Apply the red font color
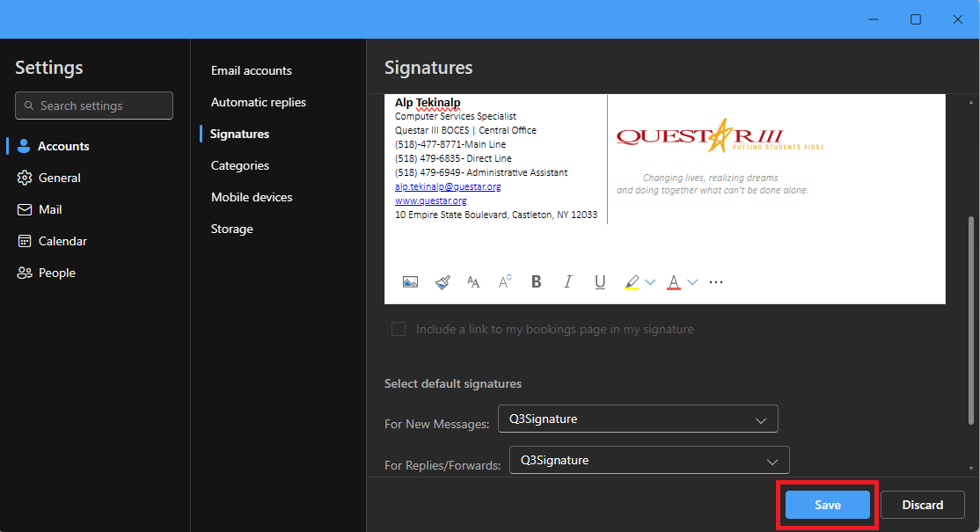980x532 pixels. 674,282
